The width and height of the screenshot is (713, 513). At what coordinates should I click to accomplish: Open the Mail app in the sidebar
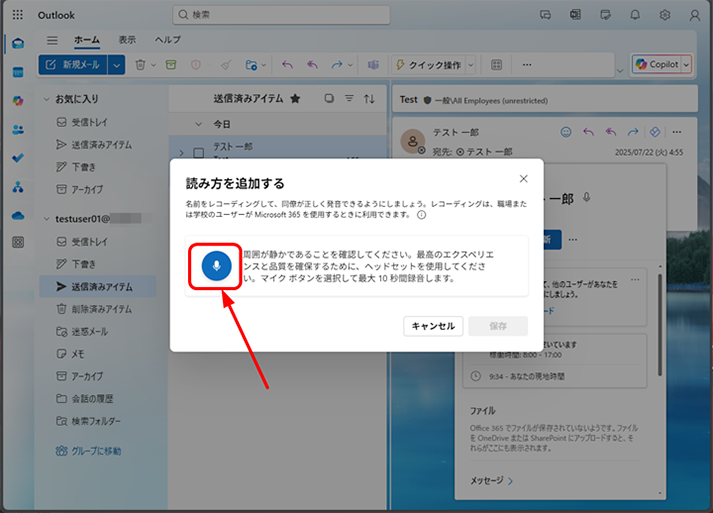18,44
